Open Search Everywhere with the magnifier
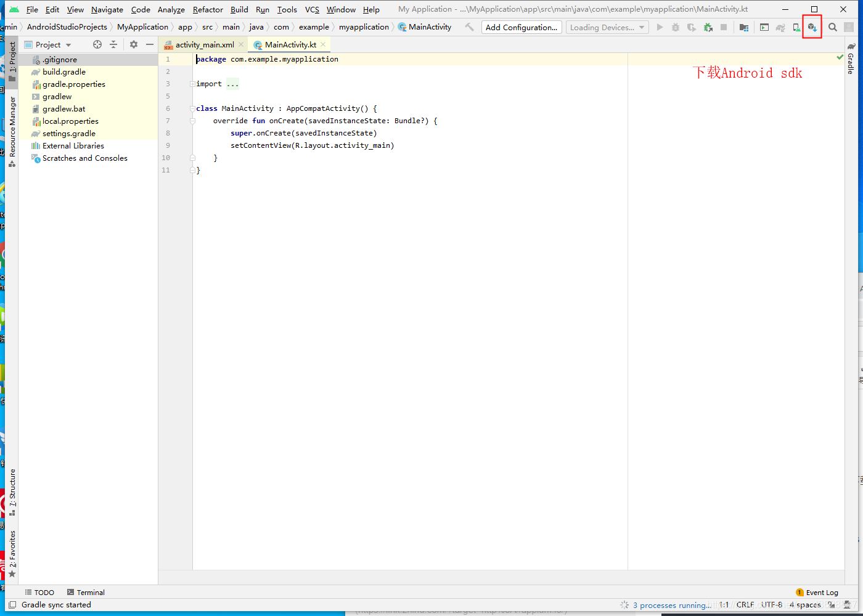The width and height of the screenshot is (863, 616). 832,27
